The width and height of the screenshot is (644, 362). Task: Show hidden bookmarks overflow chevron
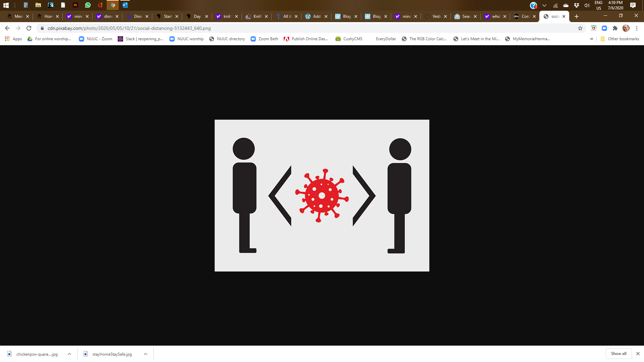pos(591,39)
